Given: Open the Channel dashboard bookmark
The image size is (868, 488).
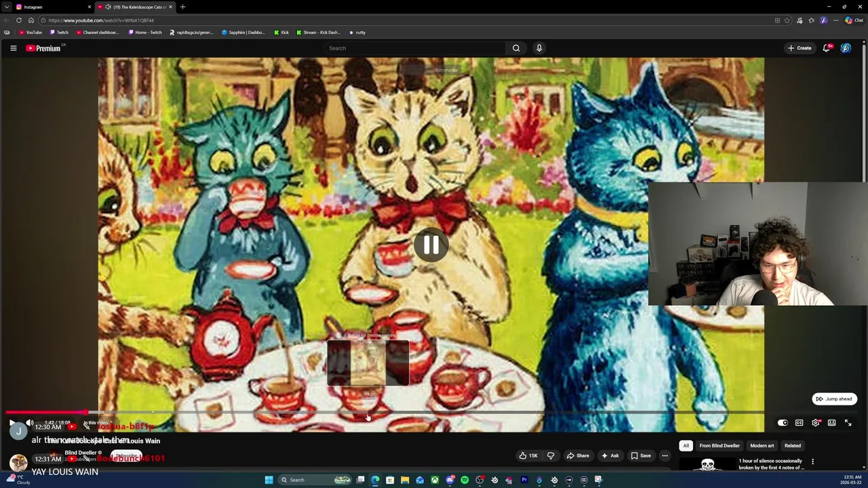Looking at the screenshot, I should coord(98,33).
